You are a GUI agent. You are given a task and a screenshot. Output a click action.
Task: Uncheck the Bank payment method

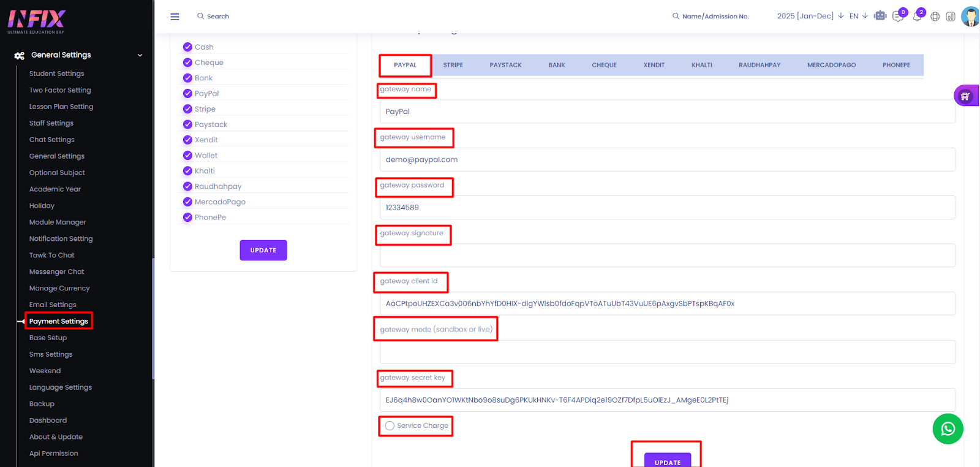pyautogui.click(x=187, y=78)
